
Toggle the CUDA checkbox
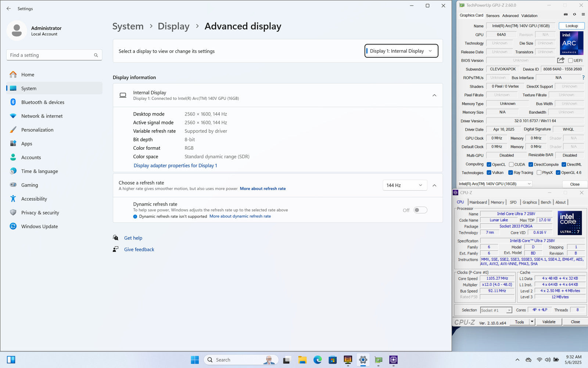coord(511,164)
